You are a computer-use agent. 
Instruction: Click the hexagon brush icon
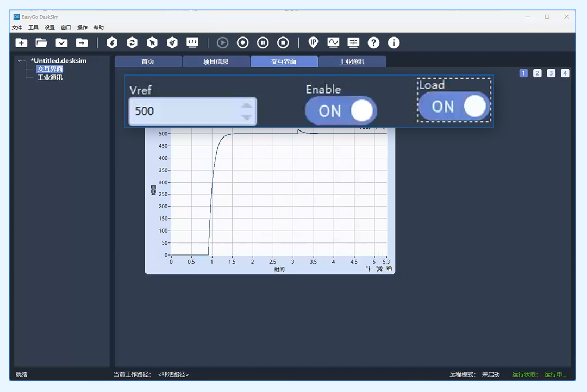[172, 43]
